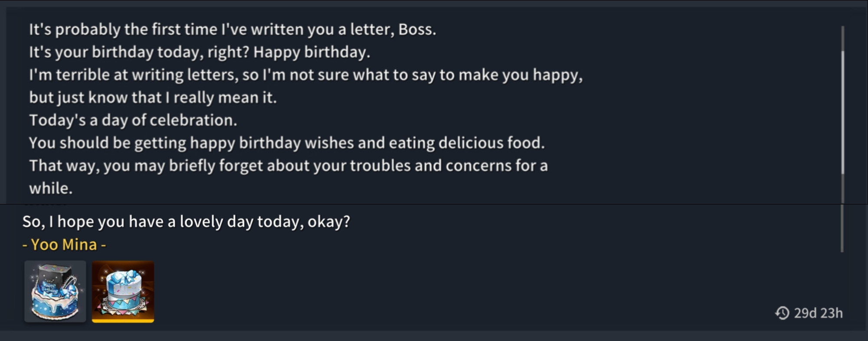The width and height of the screenshot is (868, 341).
Task: Click the eating delicious food sentence
Action: (287, 143)
